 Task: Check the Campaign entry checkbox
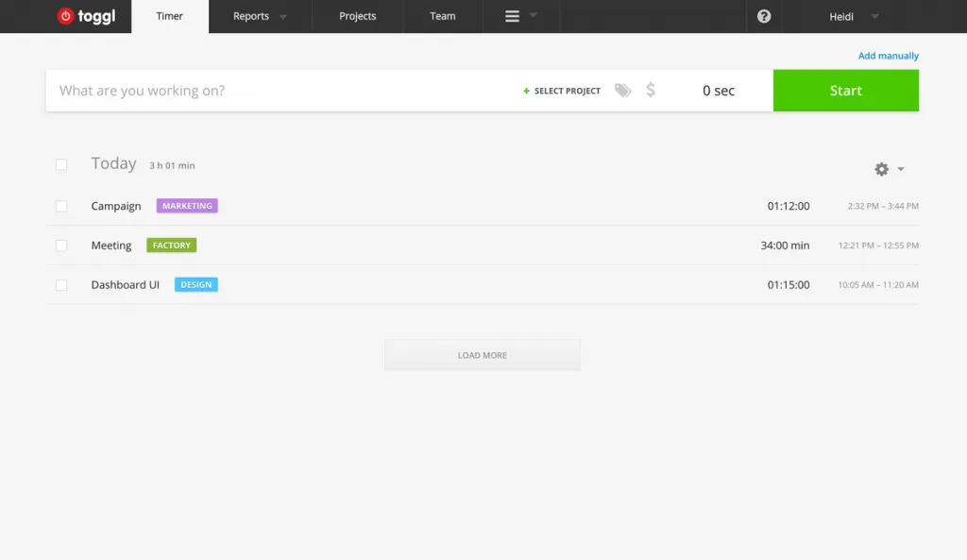pos(61,206)
